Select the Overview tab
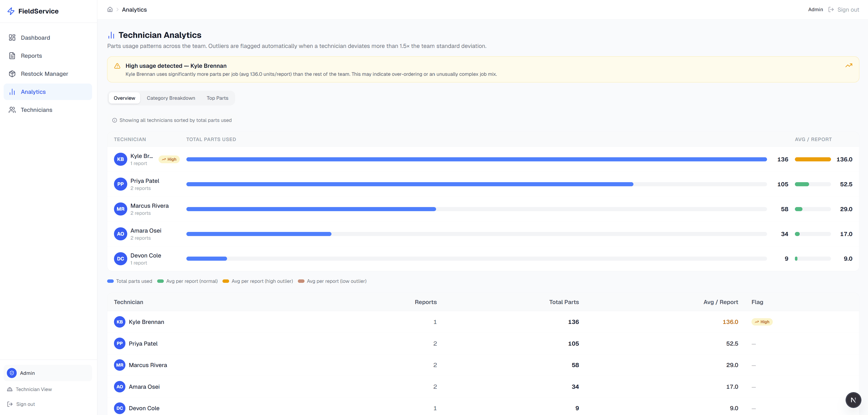 pyautogui.click(x=124, y=98)
